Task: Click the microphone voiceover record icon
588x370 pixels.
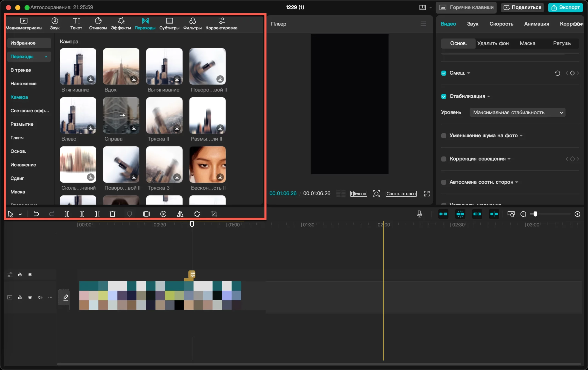Action: coord(419,214)
